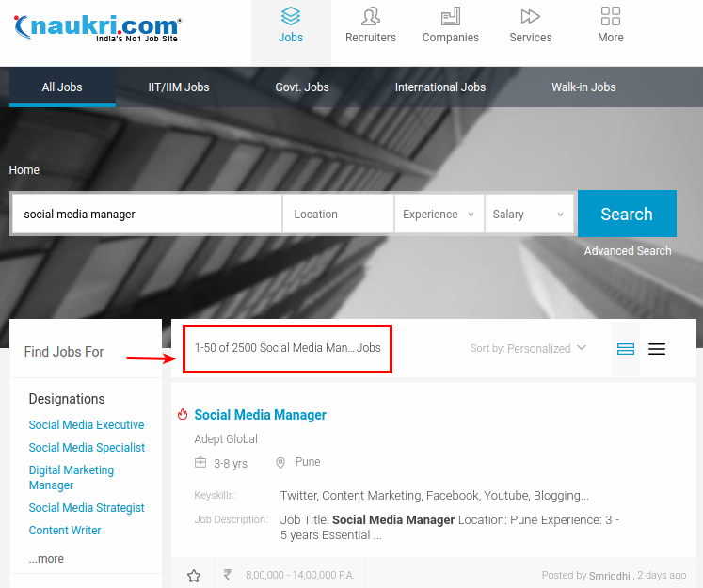Image resolution: width=703 pixels, height=588 pixels.
Task: Open Sort by Personalized dropdown
Action: tap(528, 348)
